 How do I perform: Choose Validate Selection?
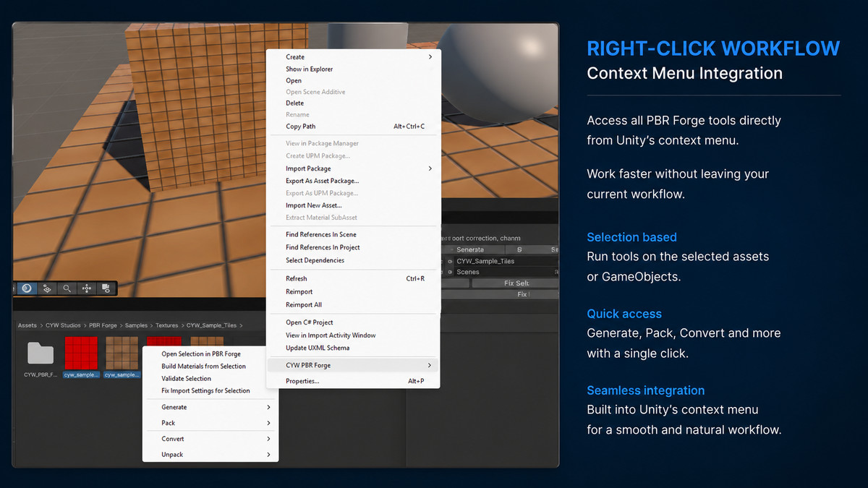click(187, 379)
